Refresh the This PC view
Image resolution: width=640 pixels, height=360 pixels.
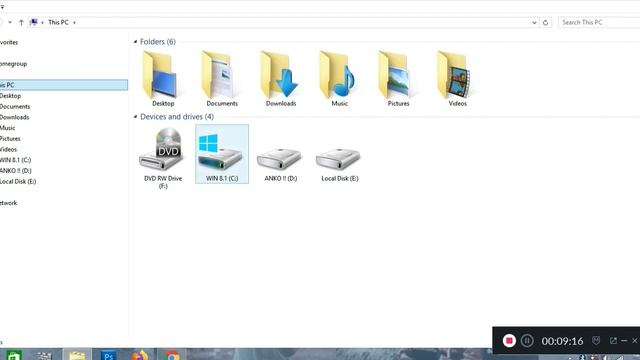tap(545, 22)
